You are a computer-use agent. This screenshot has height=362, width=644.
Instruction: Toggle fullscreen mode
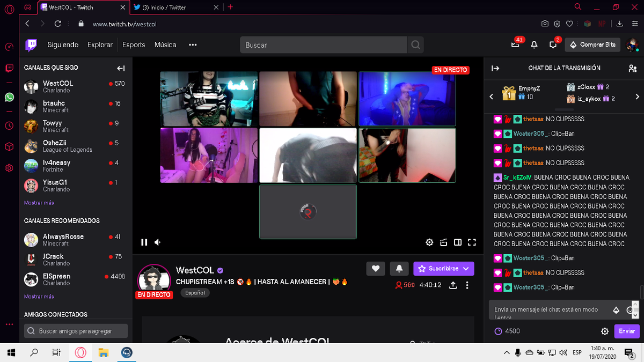(472, 242)
